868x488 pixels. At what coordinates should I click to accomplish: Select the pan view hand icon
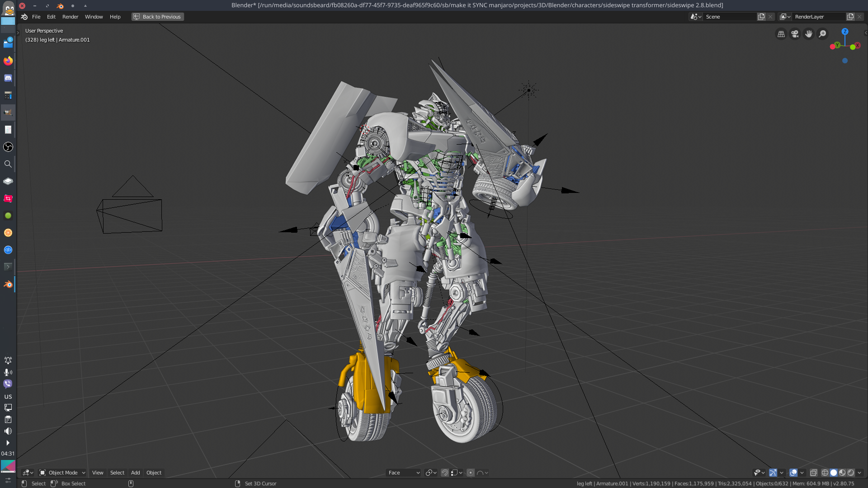coord(809,34)
